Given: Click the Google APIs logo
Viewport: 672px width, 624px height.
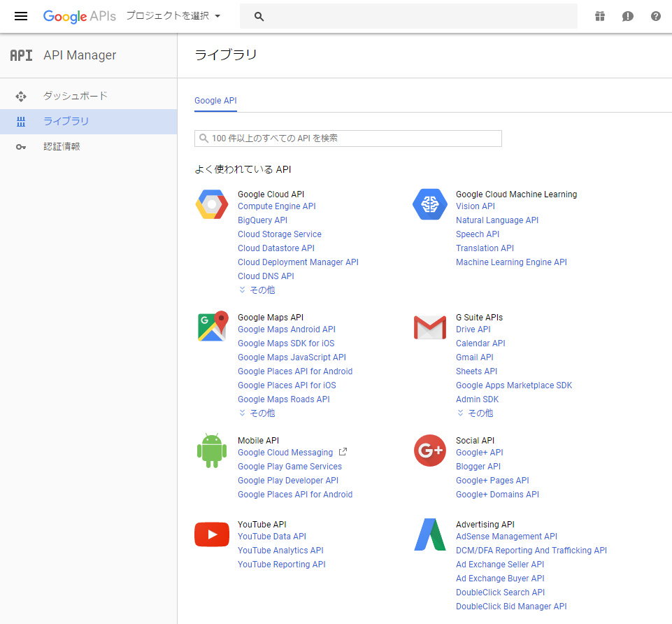Looking at the screenshot, I should click(79, 16).
